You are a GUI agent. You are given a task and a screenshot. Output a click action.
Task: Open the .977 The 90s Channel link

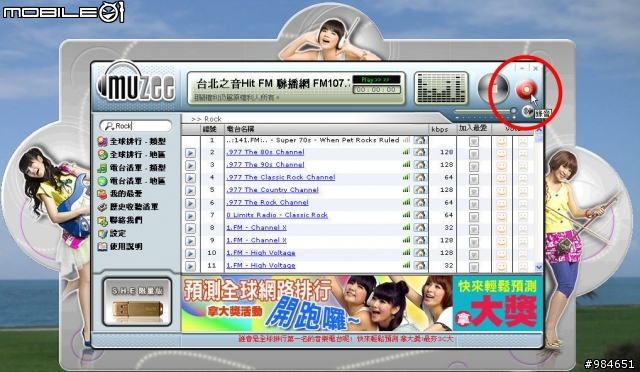tap(265, 165)
